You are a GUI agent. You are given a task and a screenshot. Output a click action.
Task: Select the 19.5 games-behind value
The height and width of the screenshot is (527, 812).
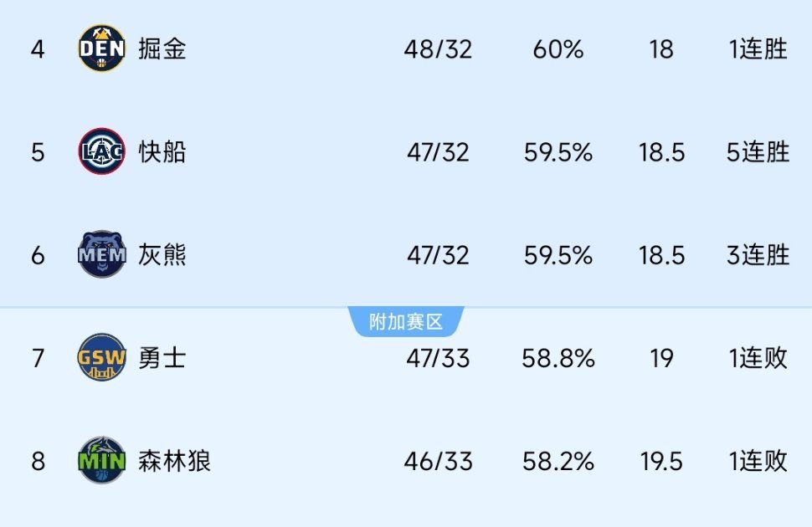(661, 462)
